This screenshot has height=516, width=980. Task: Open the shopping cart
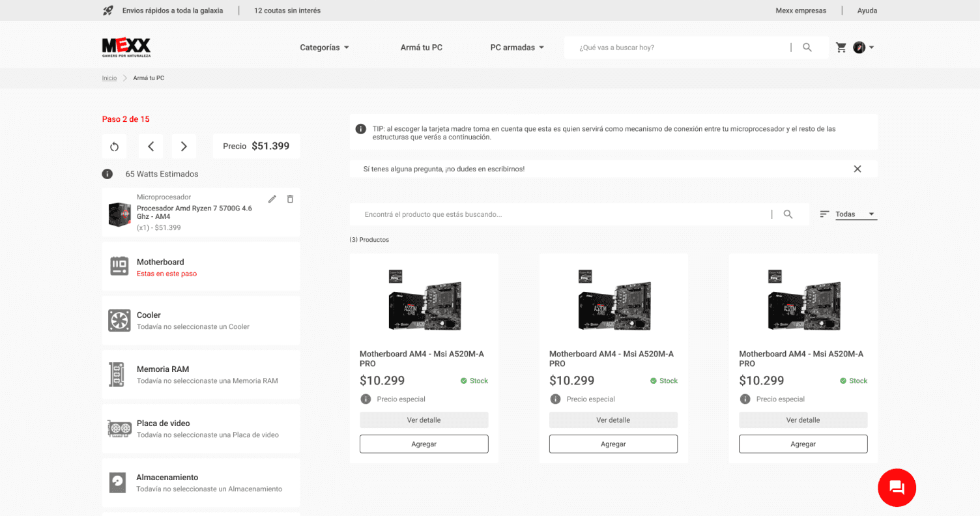coord(841,48)
